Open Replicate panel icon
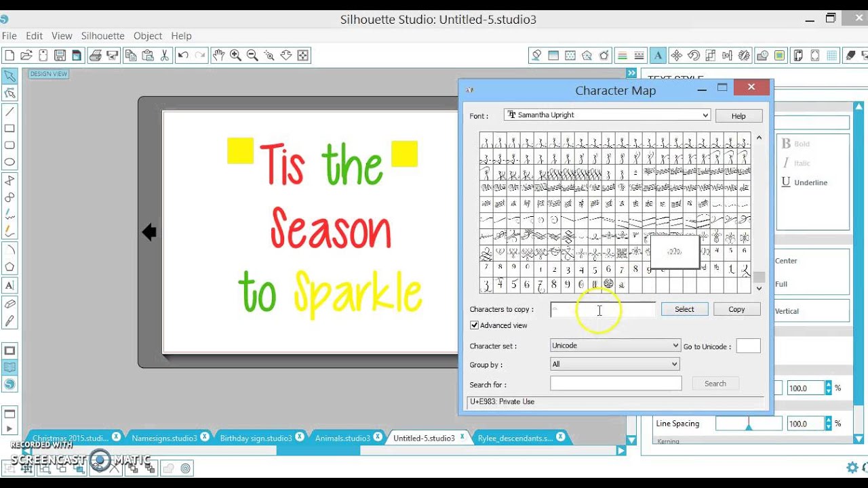Screen dimensions: 868x488 [744, 56]
